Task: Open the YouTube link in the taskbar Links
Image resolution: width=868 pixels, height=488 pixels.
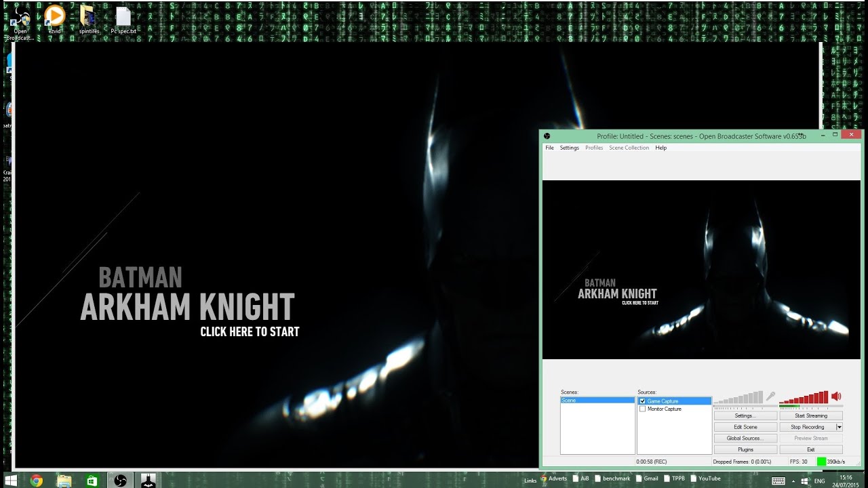Action: coord(705,479)
